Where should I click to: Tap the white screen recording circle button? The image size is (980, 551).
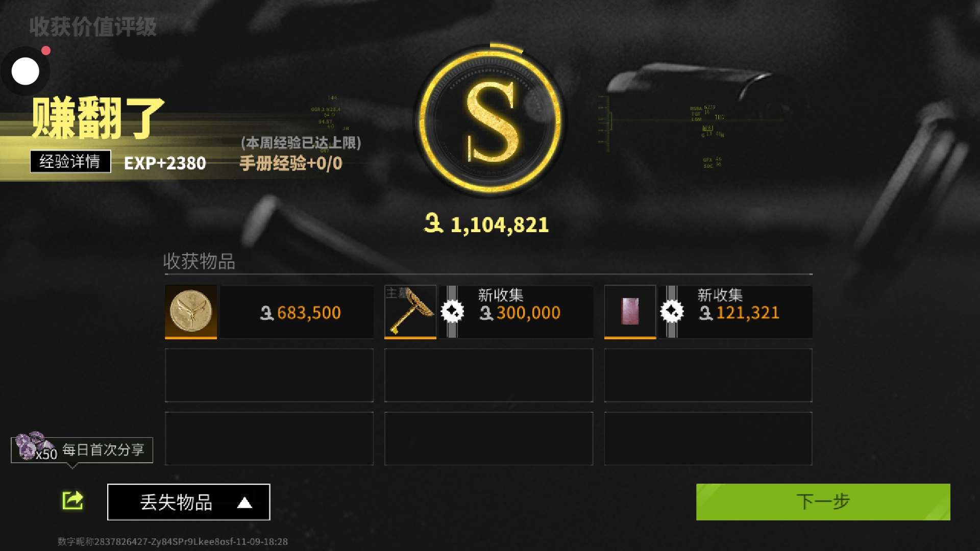26,71
